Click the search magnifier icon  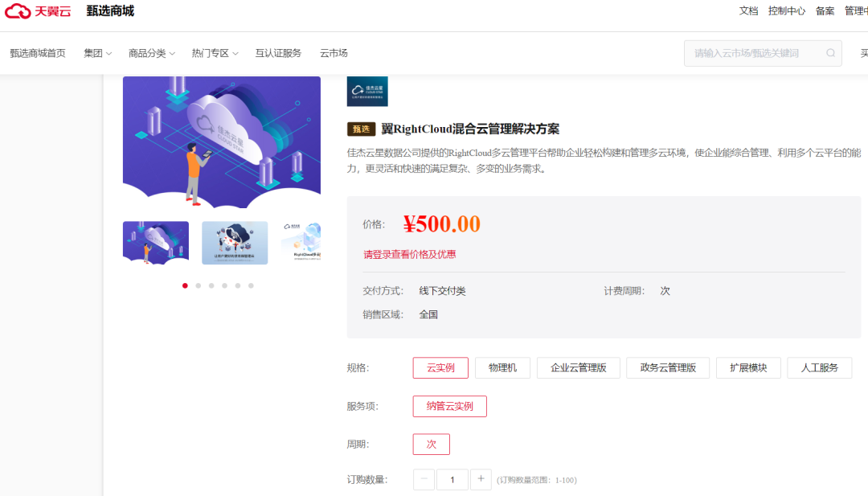pyautogui.click(x=830, y=53)
